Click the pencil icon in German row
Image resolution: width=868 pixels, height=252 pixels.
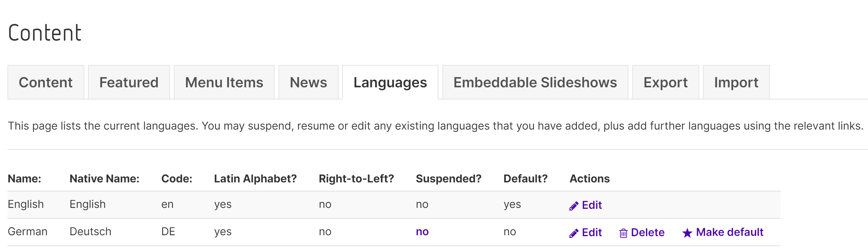[574, 233]
